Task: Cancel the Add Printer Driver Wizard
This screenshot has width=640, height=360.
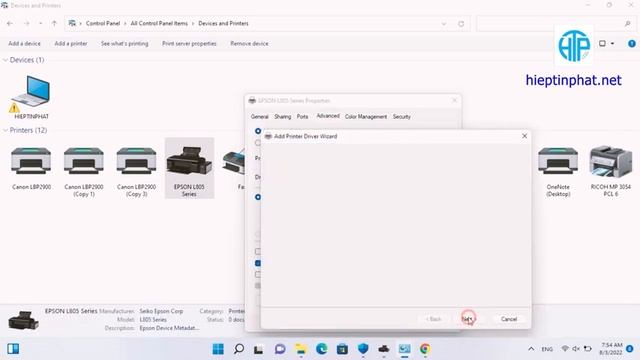Action: click(x=509, y=319)
